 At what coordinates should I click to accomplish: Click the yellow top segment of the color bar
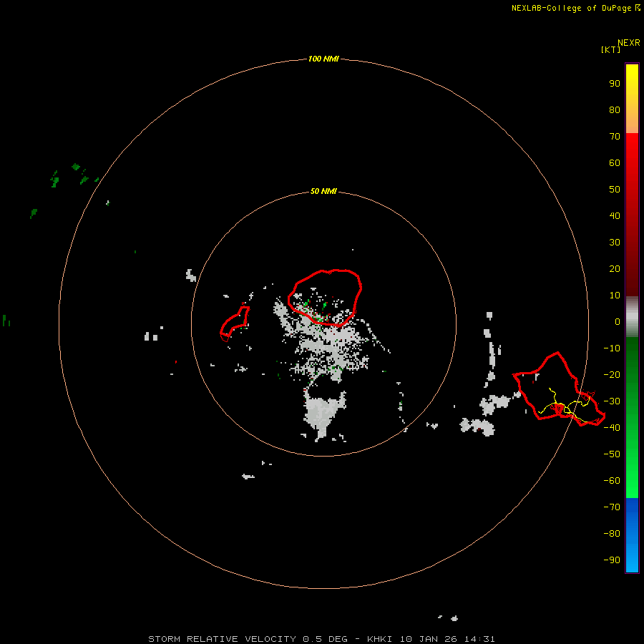tap(632, 99)
